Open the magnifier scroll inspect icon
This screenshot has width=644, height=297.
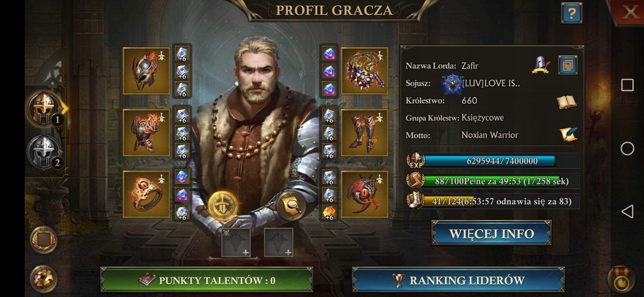[x=291, y=206]
